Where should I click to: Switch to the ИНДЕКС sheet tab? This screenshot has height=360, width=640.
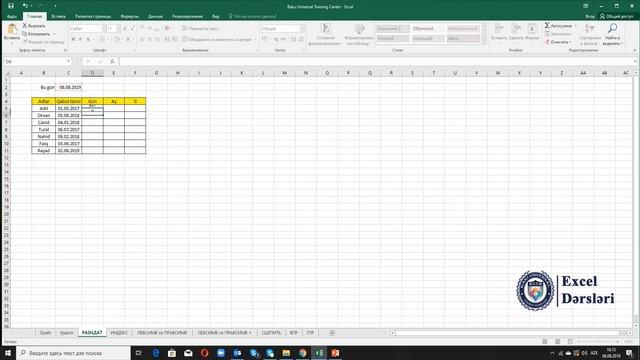(x=119, y=333)
